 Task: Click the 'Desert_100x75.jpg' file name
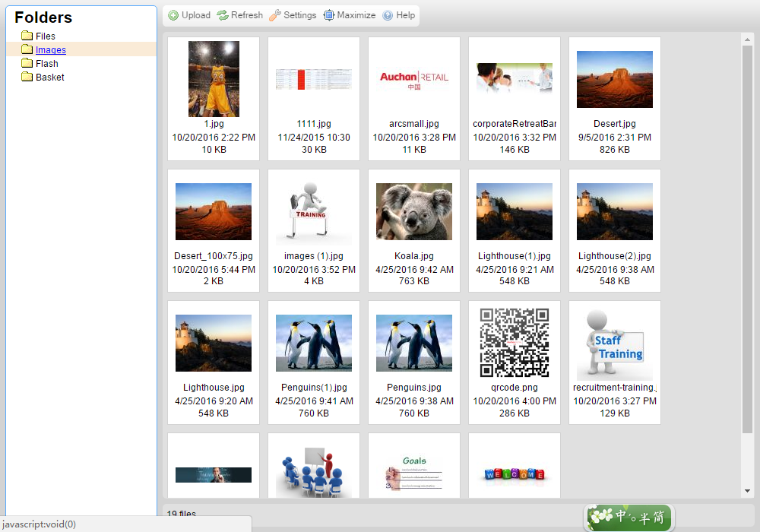click(x=214, y=256)
